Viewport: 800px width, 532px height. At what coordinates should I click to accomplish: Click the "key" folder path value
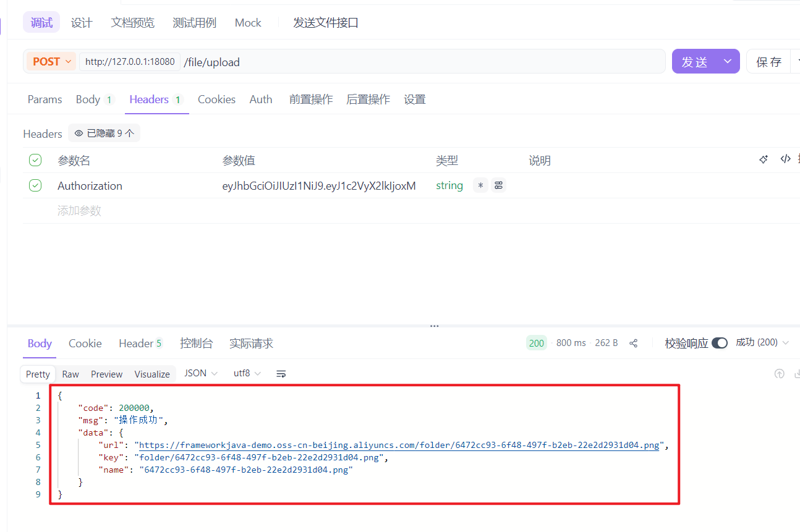coord(260,457)
